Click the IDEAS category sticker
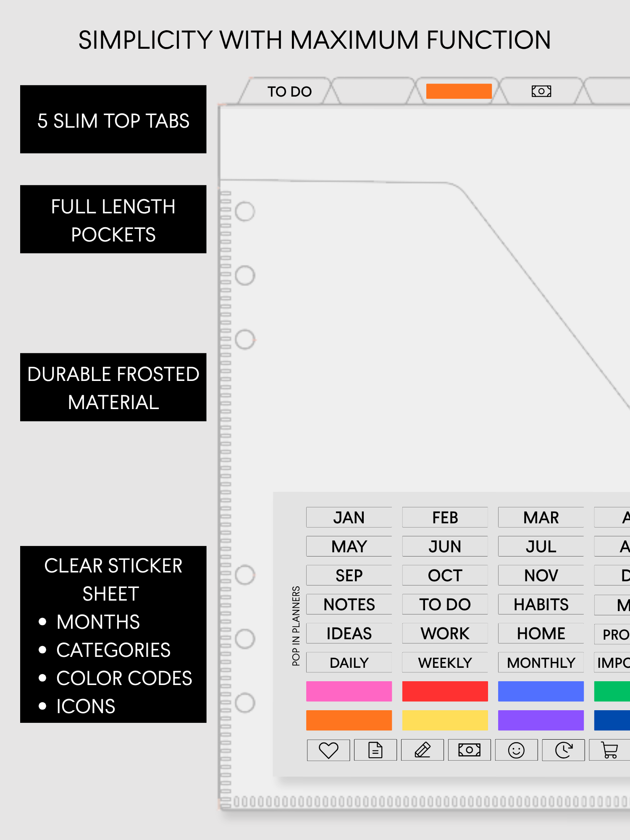 [x=349, y=633]
